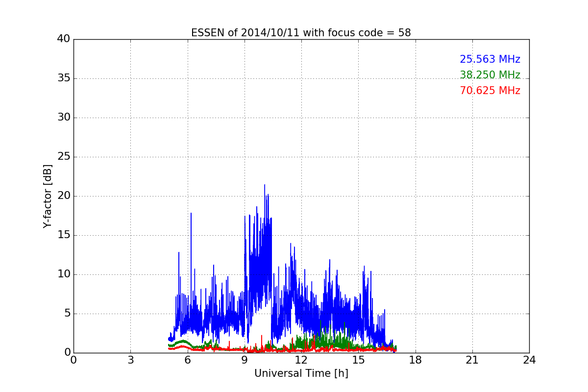Click x-axis tick value 12
The height and width of the screenshot is (392, 588).
click(x=301, y=360)
